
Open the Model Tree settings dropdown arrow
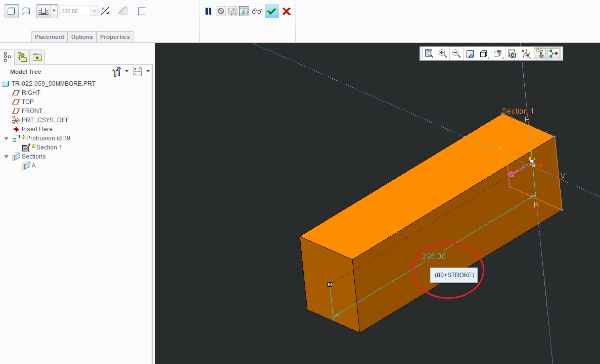(x=127, y=71)
